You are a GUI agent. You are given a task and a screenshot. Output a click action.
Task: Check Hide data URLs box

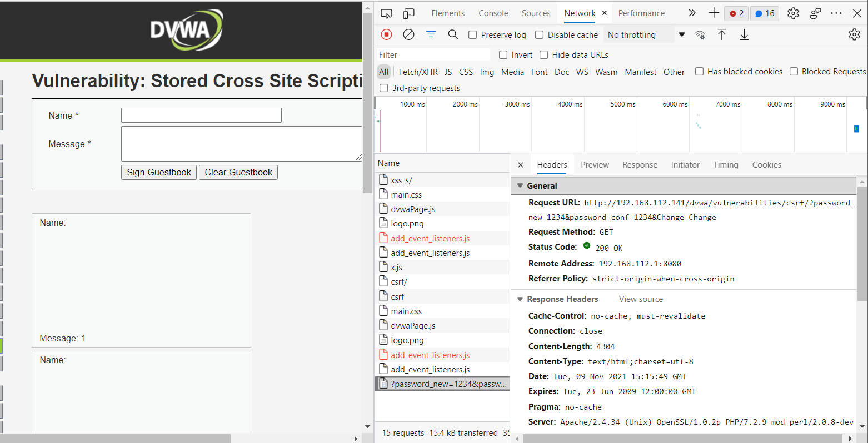click(x=543, y=55)
